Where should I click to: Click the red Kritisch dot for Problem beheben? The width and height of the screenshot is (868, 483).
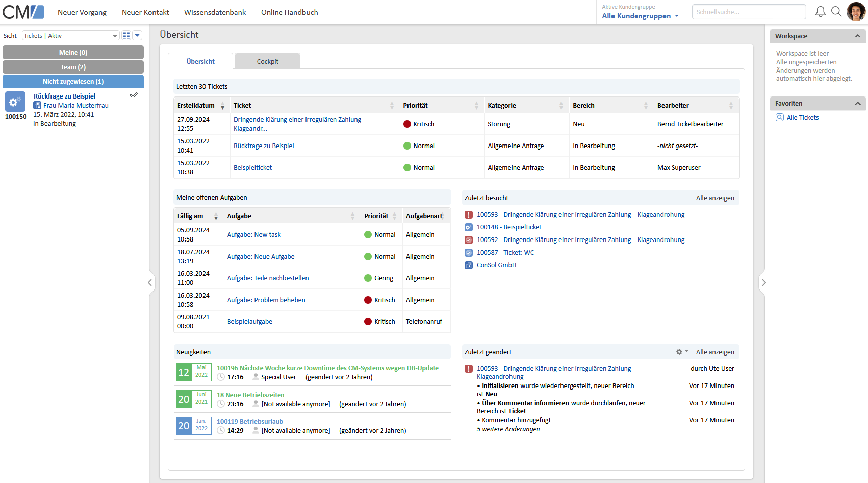[x=368, y=300]
